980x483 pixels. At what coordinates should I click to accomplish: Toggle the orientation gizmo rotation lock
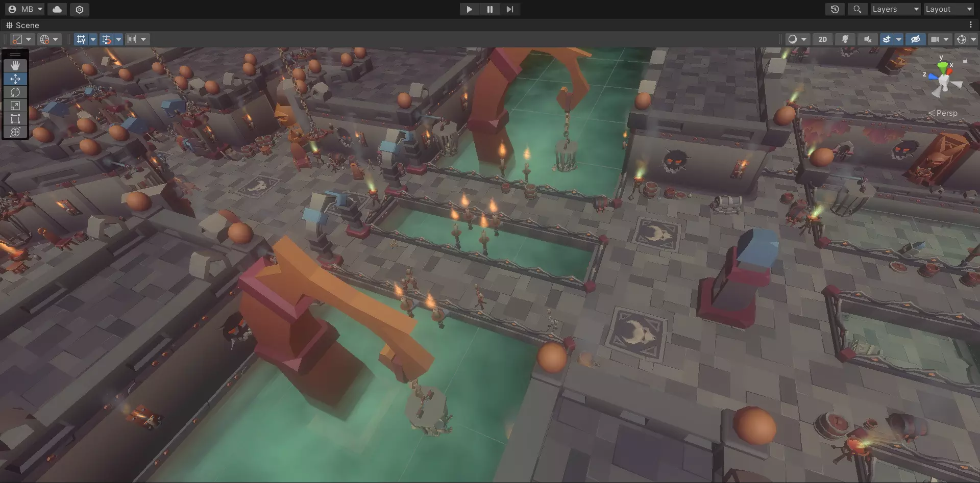965,61
